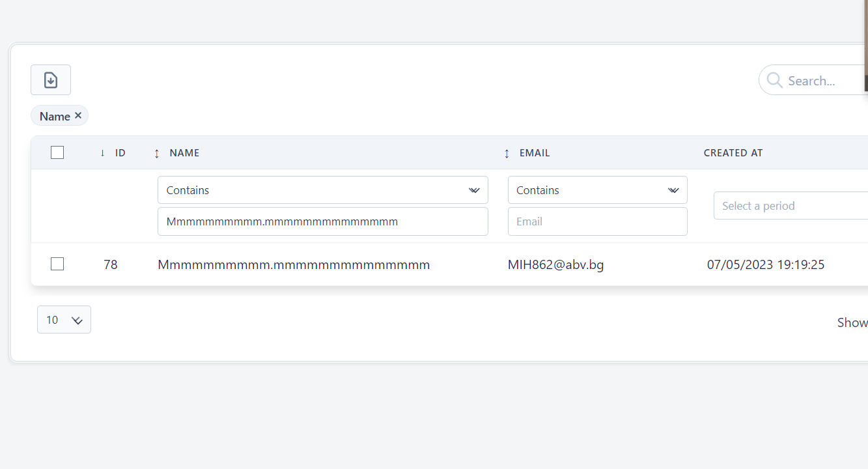The image size is (868, 469).
Task: Click the magnifier icon in search box
Action: pyautogui.click(x=774, y=80)
